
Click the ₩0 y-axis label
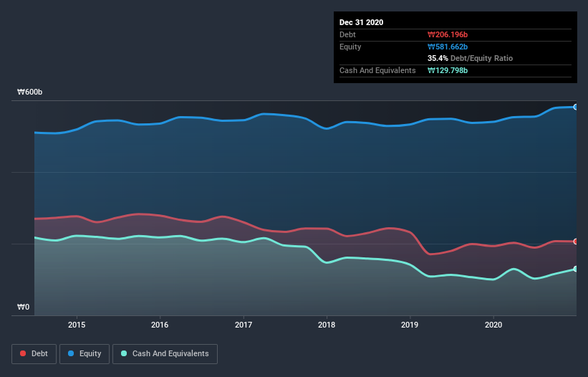[23, 307]
